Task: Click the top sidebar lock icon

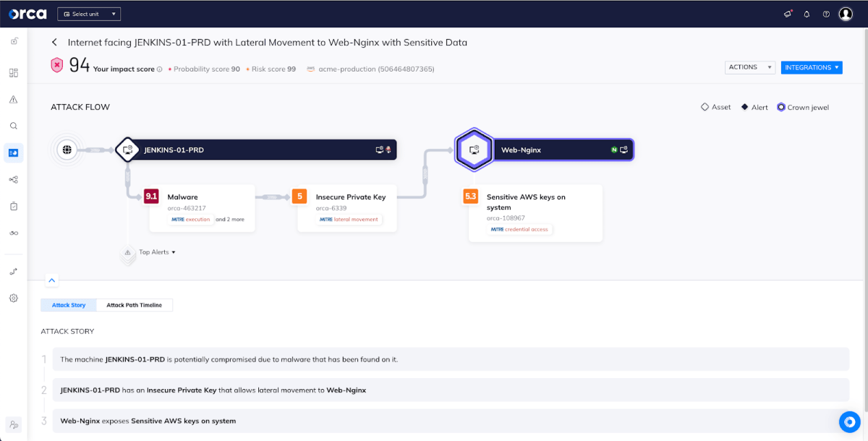Action: coord(13,40)
